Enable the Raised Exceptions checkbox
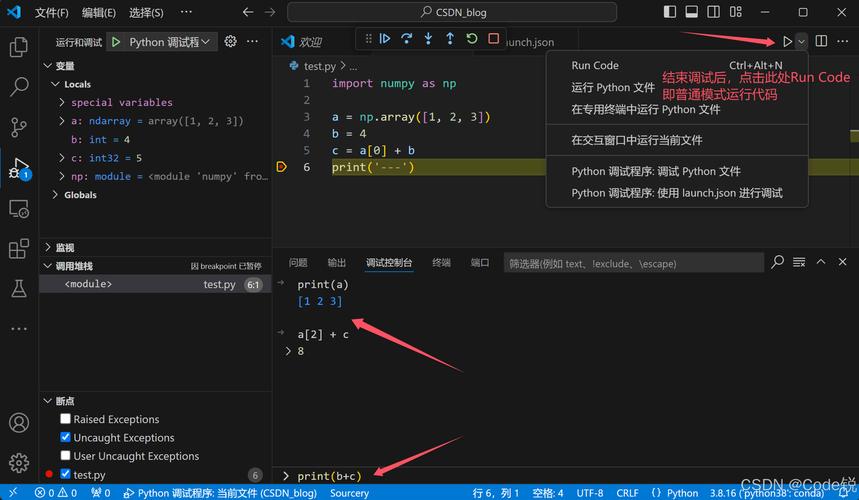Image resolution: width=859 pixels, height=500 pixels. [x=66, y=420]
